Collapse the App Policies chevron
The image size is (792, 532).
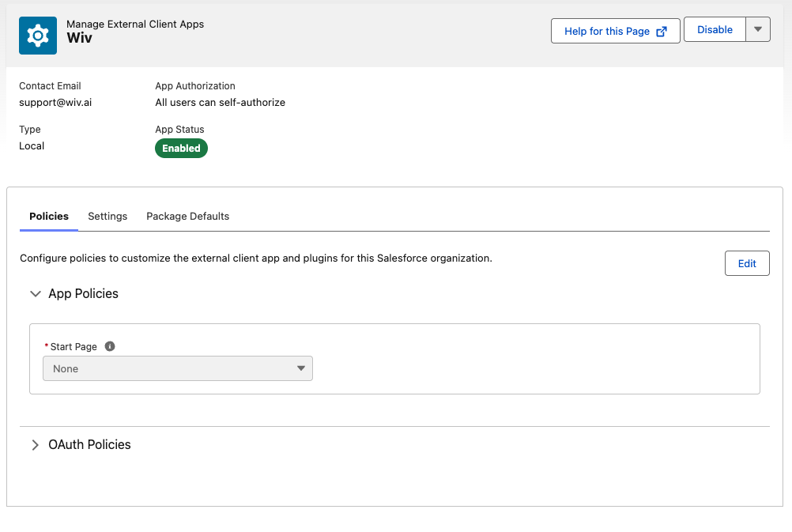coord(35,294)
